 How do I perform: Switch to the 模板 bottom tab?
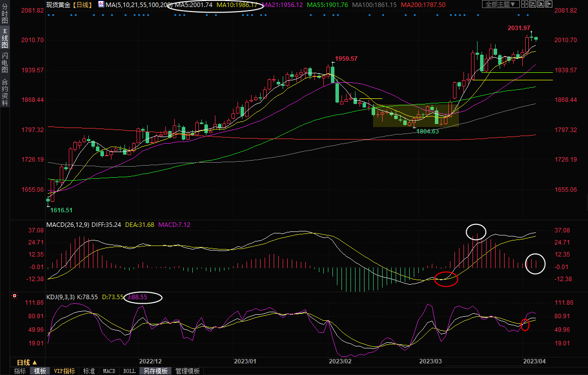click(x=40, y=371)
